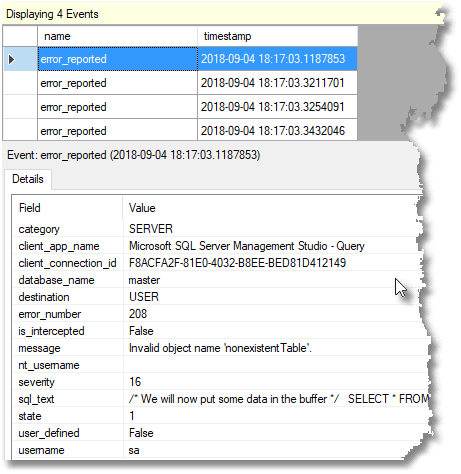Click the Invalid object name message value
Screen dimensions: 461x474
pyautogui.click(x=220, y=348)
